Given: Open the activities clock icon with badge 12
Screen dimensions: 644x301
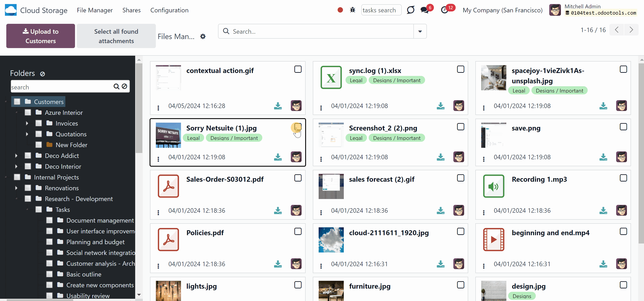Looking at the screenshot, I should pos(445,10).
